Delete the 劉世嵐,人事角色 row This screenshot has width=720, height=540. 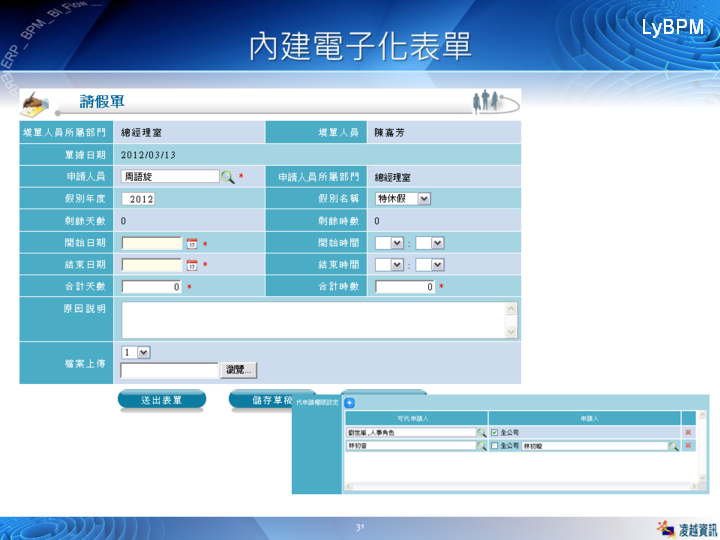[688, 432]
